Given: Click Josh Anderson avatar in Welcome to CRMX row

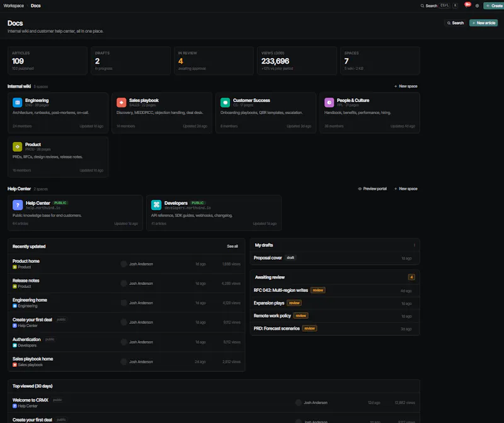Looking at the screenshot, I should tap(298, 402).
